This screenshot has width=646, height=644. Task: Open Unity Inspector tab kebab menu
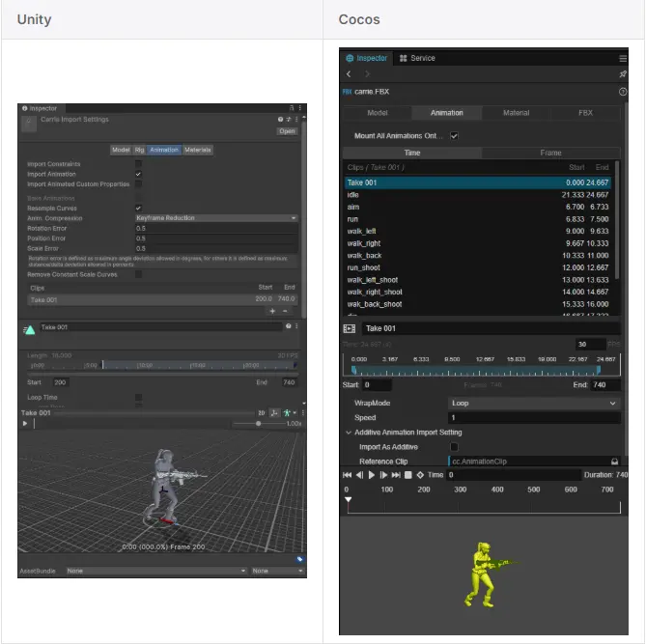click(299, 108)
